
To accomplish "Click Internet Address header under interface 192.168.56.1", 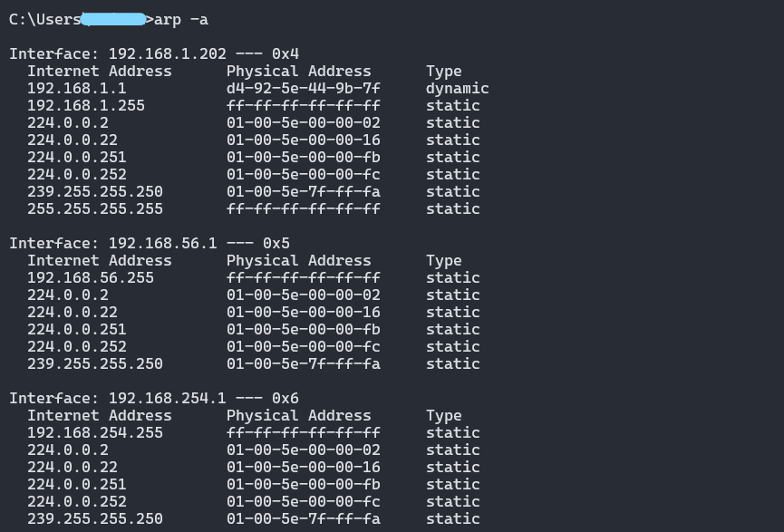I will point(100,260).
